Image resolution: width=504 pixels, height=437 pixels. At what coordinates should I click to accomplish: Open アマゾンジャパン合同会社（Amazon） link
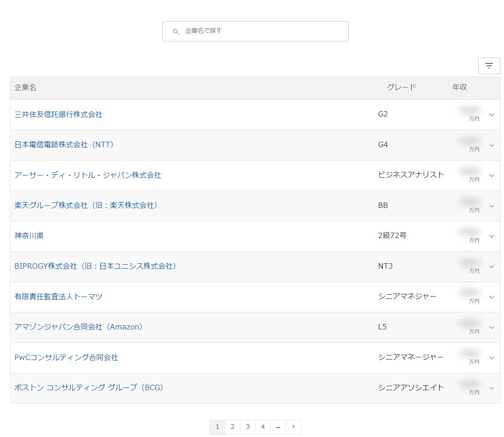pyautogui.click(x=78, y=327)
